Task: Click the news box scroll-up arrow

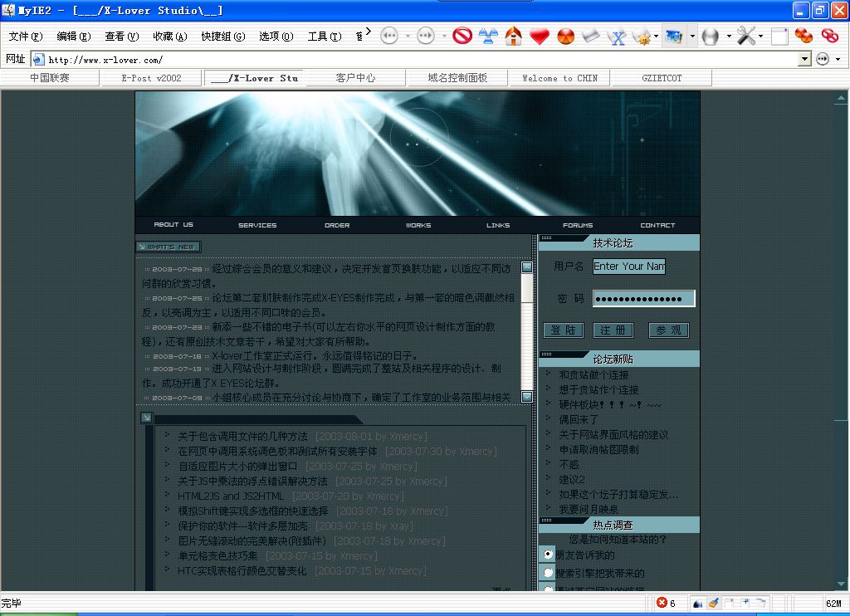Action: pos(526,267)
